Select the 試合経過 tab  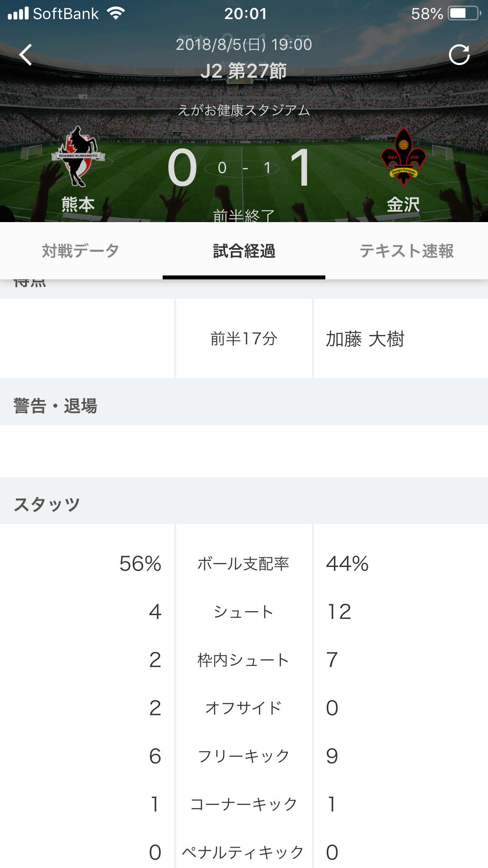(x=244, y=251)
